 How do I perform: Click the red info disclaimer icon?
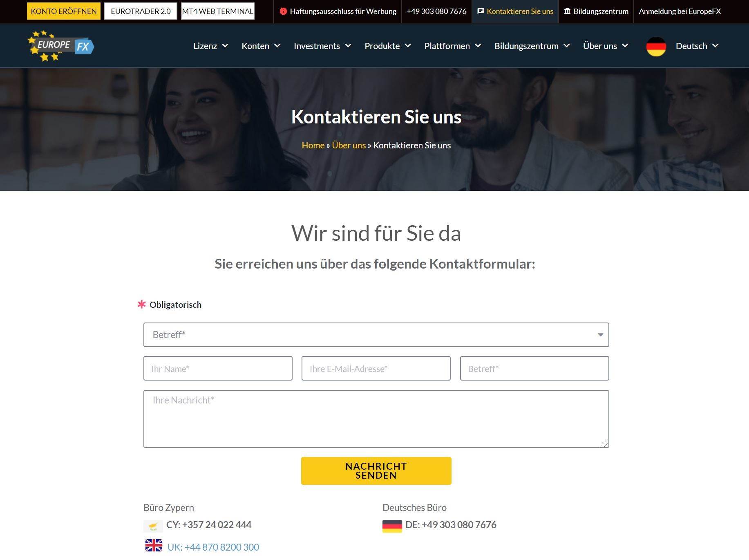283,11
